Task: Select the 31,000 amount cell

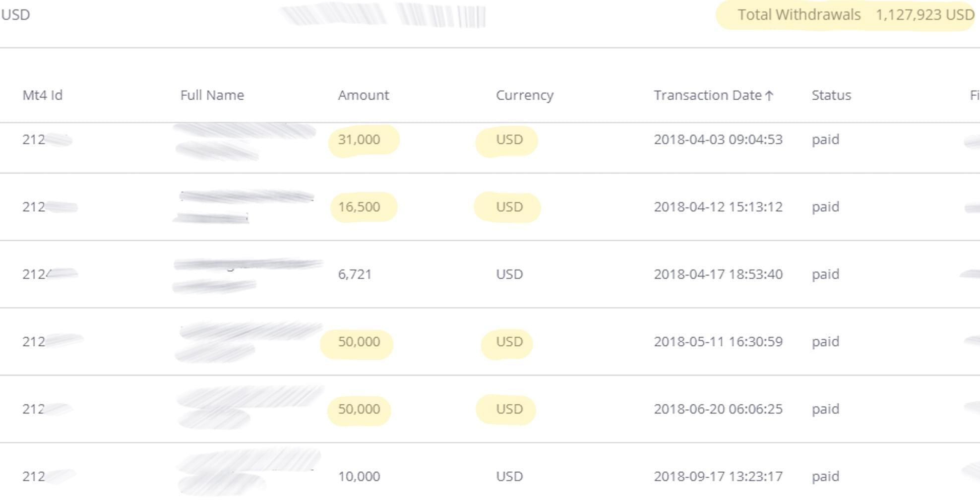Action: (x=359, y=140)
